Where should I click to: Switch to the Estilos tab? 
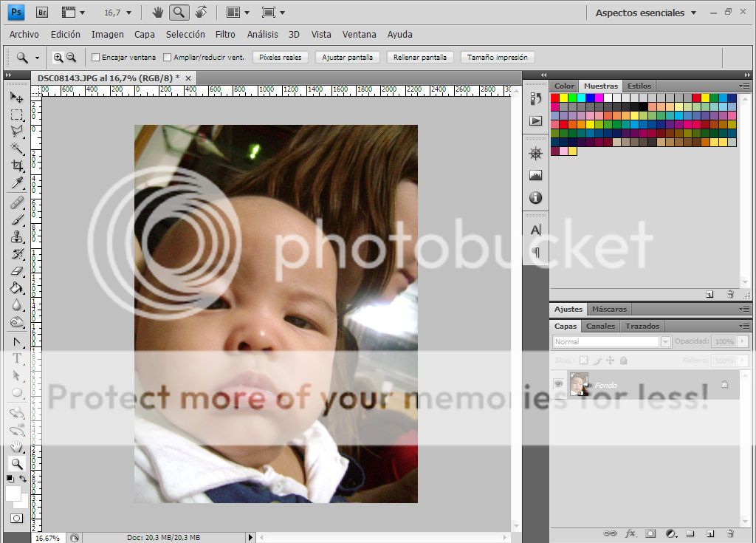coord(639,86)
